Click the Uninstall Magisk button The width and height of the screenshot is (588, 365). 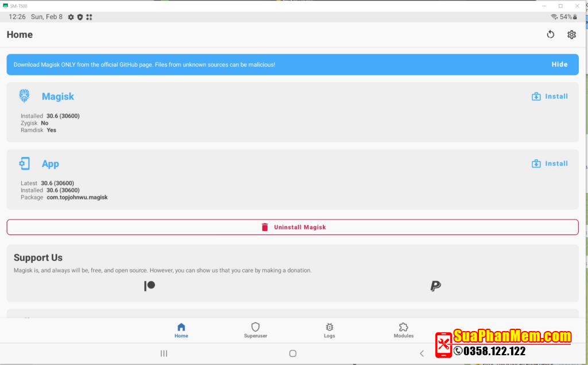293,227
